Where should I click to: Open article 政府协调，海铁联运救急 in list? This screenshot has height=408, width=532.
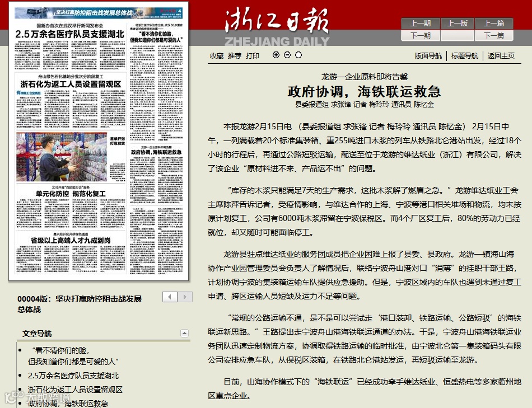click(68, 404)
